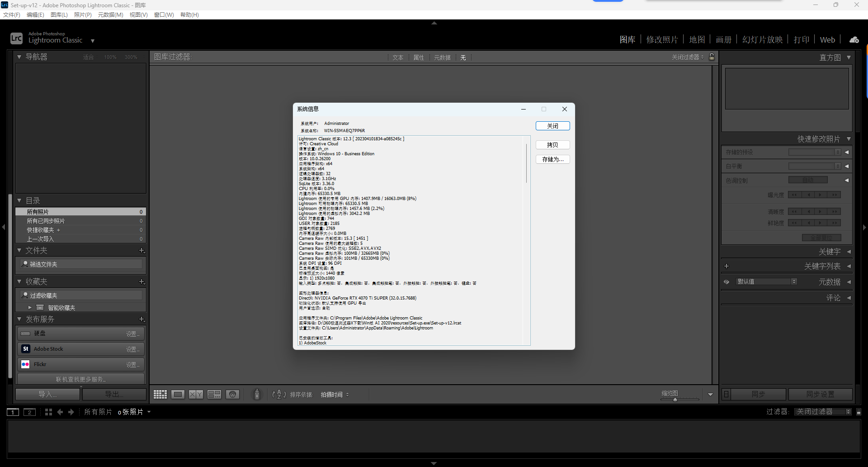The image size is (868, 467).
Task: Click the A-Z sort direction icon
Action: point(278,395)
